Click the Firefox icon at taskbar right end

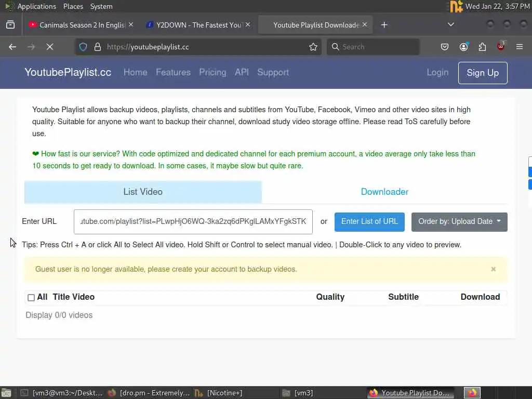pos(472,393)
